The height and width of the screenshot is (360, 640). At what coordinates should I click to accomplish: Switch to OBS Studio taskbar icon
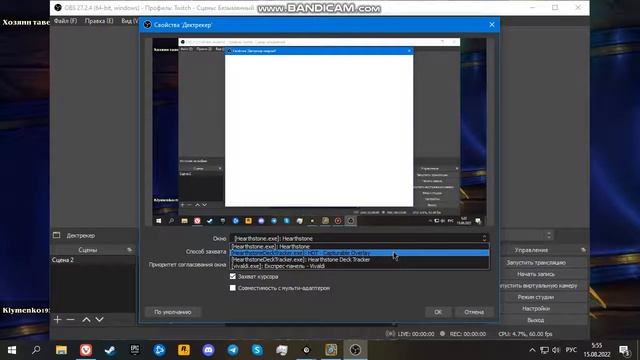click(x=355, y=350)
